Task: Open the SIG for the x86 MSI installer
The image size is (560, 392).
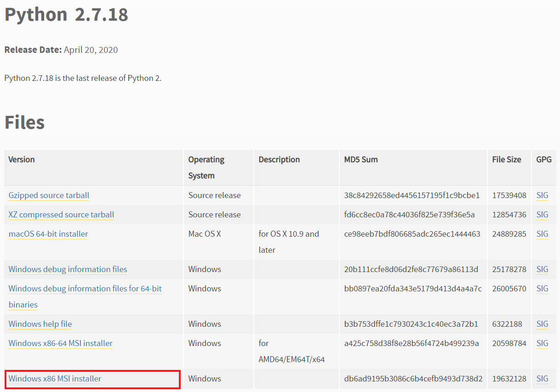Action: pyautogui.click(x=542, y=378)
